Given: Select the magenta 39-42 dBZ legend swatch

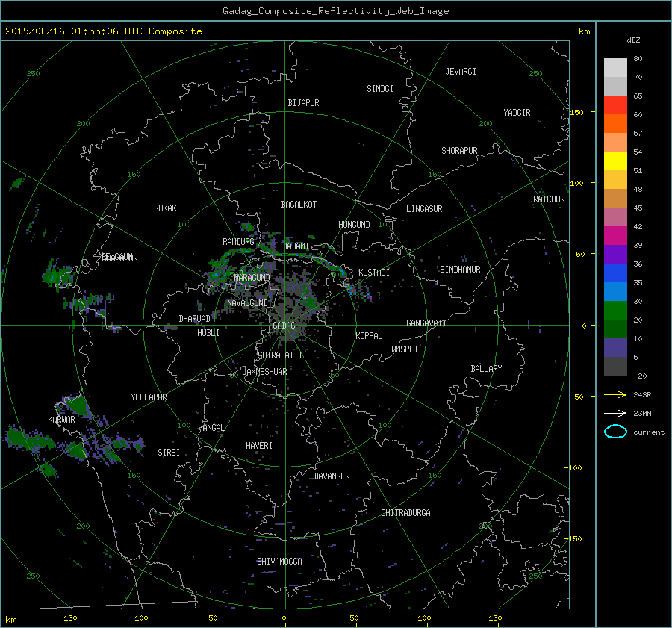Looking at the screenshot, I should coord(615,236).
